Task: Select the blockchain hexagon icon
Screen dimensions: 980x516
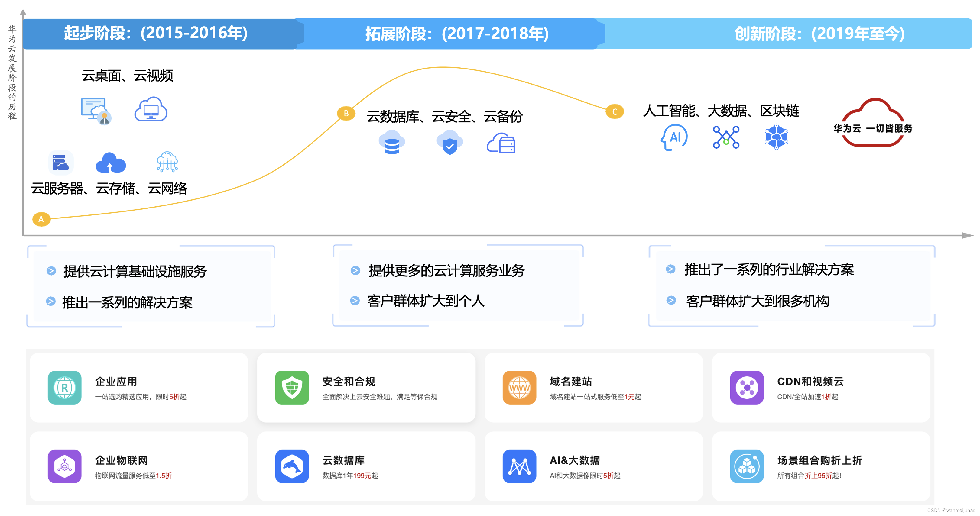Action: click(776, 137)
